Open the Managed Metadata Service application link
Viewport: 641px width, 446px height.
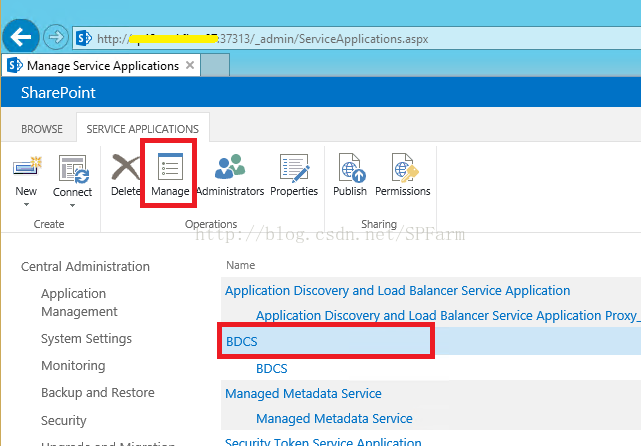click(x=303, y=394)
